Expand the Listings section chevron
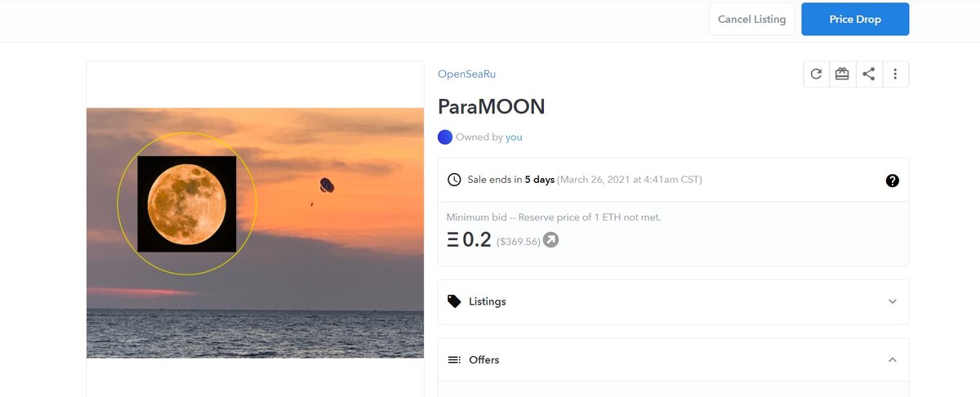The width and height of the screenshot is (980, 397). pos(892,301)
